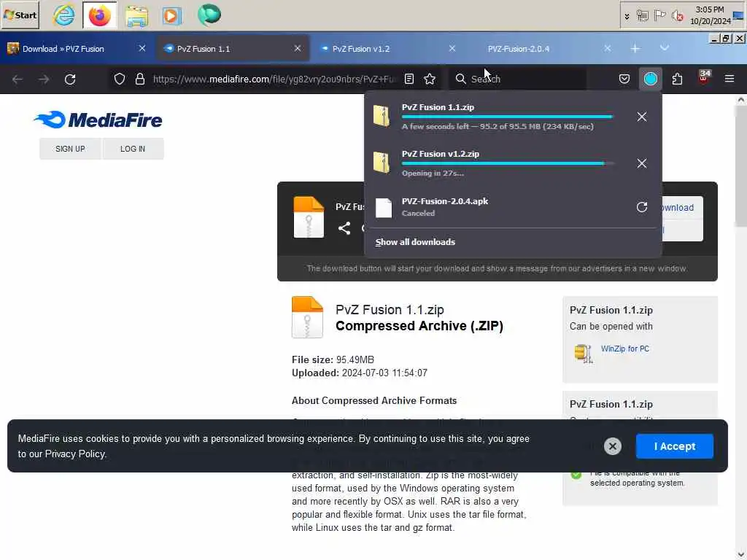Accept cookies with I Accept button
This screenshot has height=560, width=747.
(674, 446)
